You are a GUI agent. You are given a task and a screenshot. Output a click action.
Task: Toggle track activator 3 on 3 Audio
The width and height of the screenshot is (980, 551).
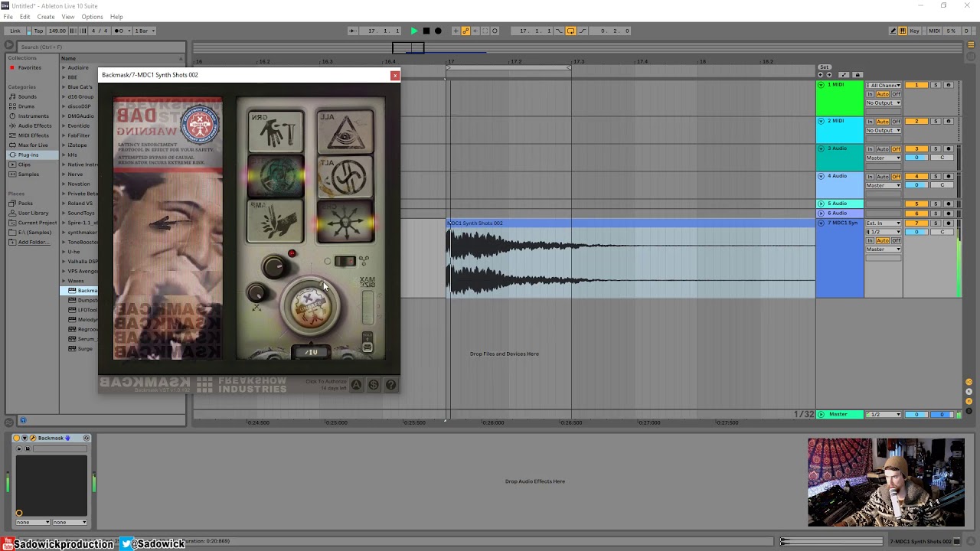pyautogui.click(x=916, y=149)
